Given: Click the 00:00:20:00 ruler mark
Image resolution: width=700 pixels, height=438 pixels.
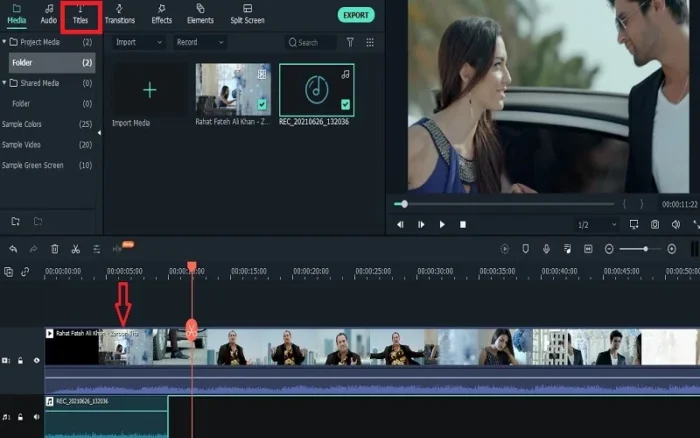Looking at the screenshot, I should (x=311, y=271).
